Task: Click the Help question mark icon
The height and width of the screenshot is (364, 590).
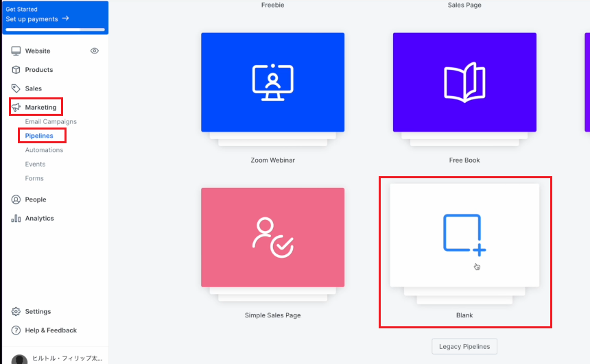Action: pyautogui.click(x=16, y=330)
